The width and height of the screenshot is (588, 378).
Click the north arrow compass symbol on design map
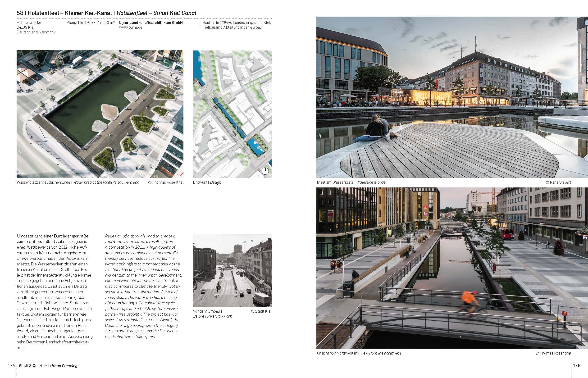265,171
